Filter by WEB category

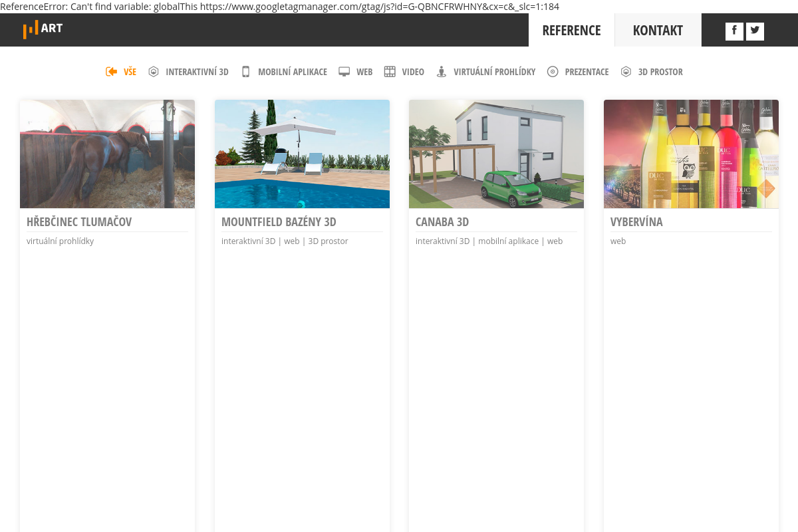click(364, 72)
